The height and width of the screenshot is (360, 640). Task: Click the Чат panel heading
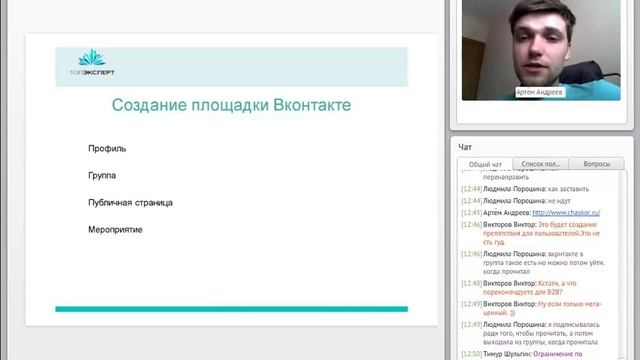(x=465, y=147)
